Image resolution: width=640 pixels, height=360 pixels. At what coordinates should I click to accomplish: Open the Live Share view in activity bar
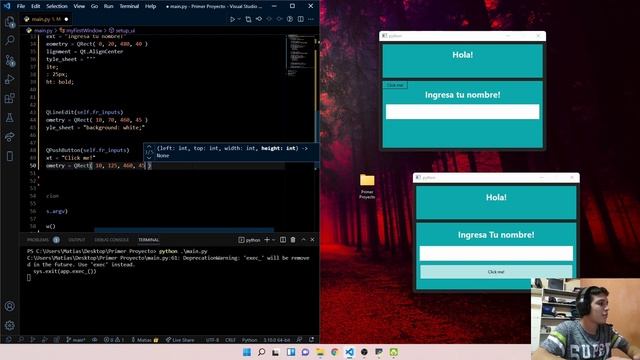click(10, 137)
